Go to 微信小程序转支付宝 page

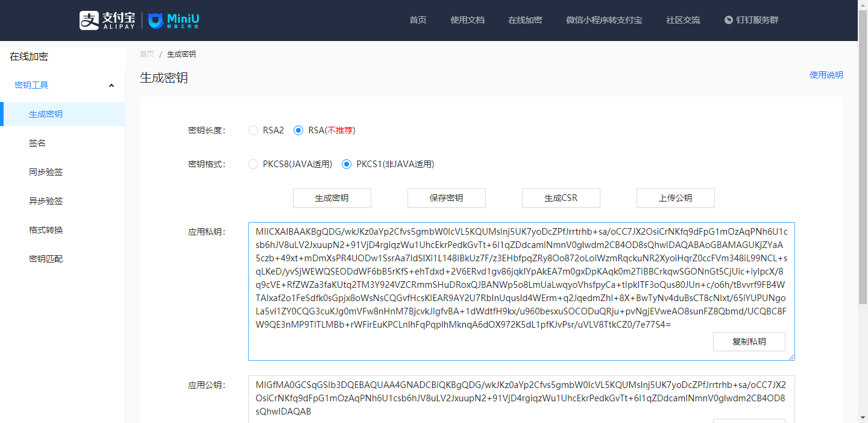pos(604,20)
